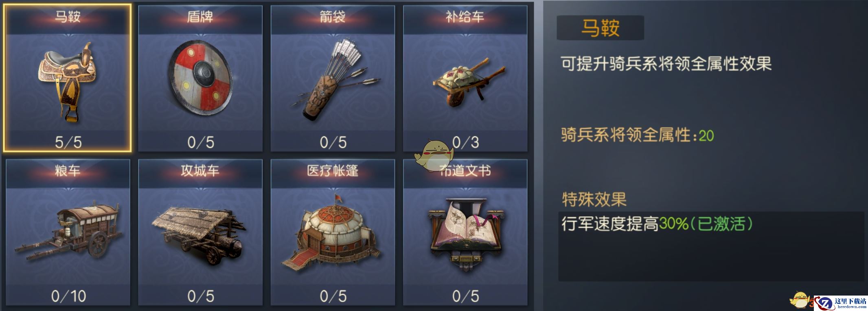Image resolution: width=868 pixels, height=311 pixels.
Task: Tap the 0/3 count under 补给车
Action: [466, 142]
